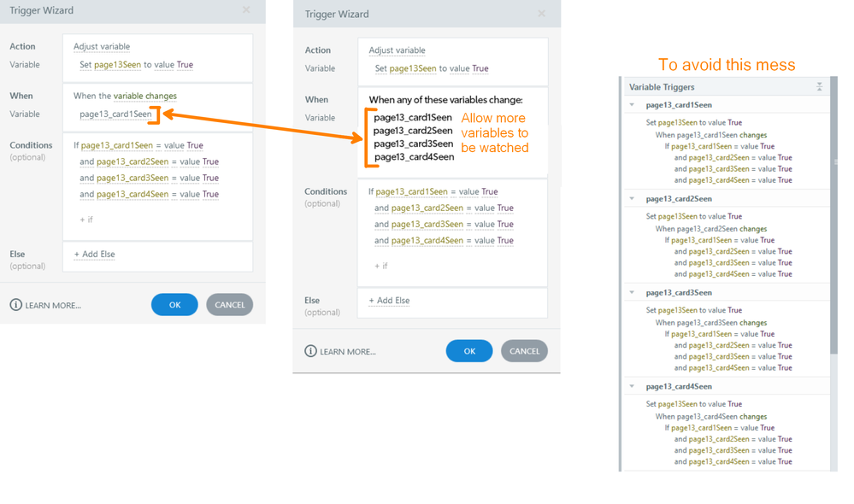Click 'variable changes' link in left wizard

coord(145,96)
